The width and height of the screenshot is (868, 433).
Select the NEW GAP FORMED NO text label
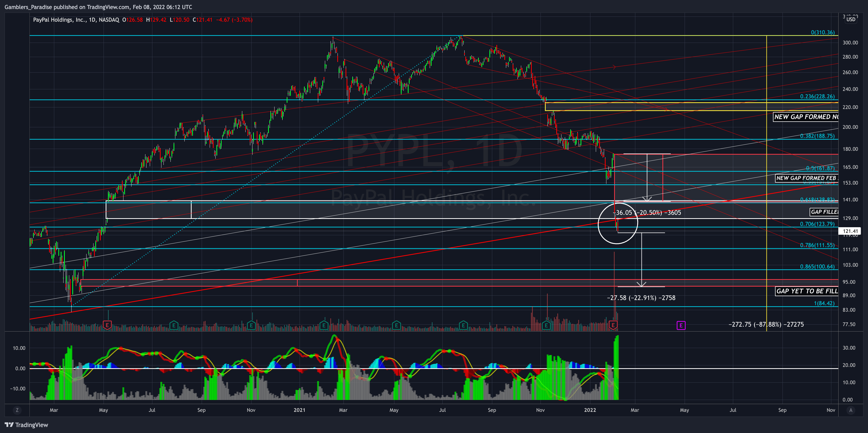[x=806, y=117]
